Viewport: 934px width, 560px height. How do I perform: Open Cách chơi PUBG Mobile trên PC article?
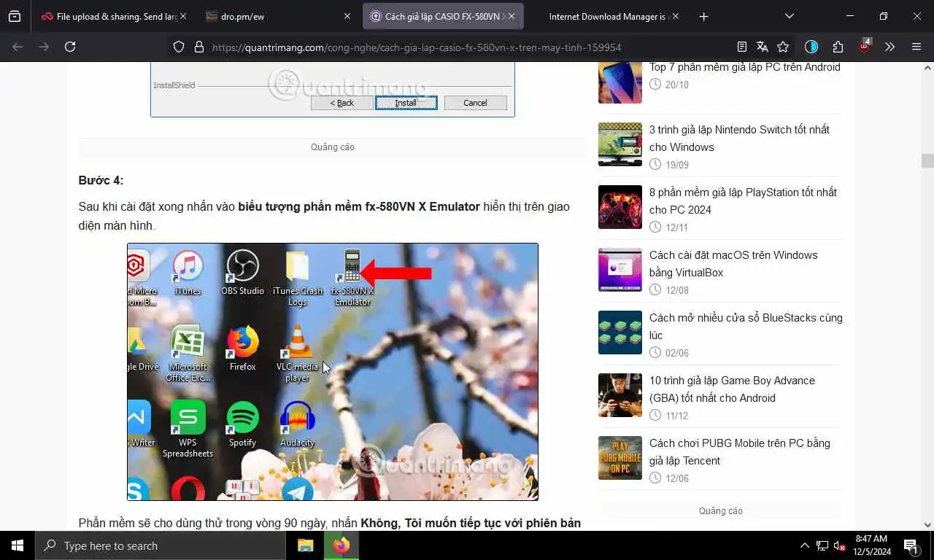point(740,451)
